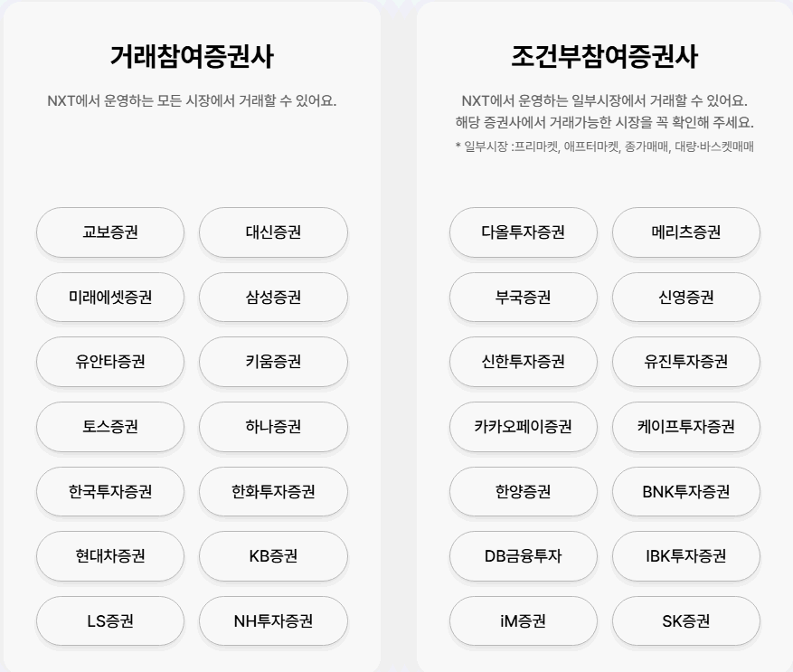Click the 한화투자증권 button
This screenshot has height=672, width=793.
pyautogui.click(x=274, y=492)
